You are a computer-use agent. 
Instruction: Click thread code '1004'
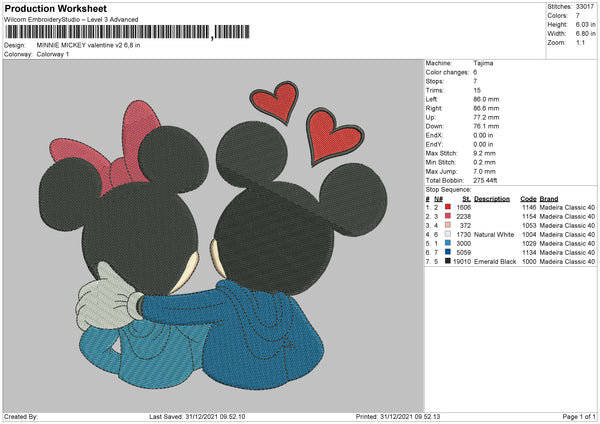529,235
